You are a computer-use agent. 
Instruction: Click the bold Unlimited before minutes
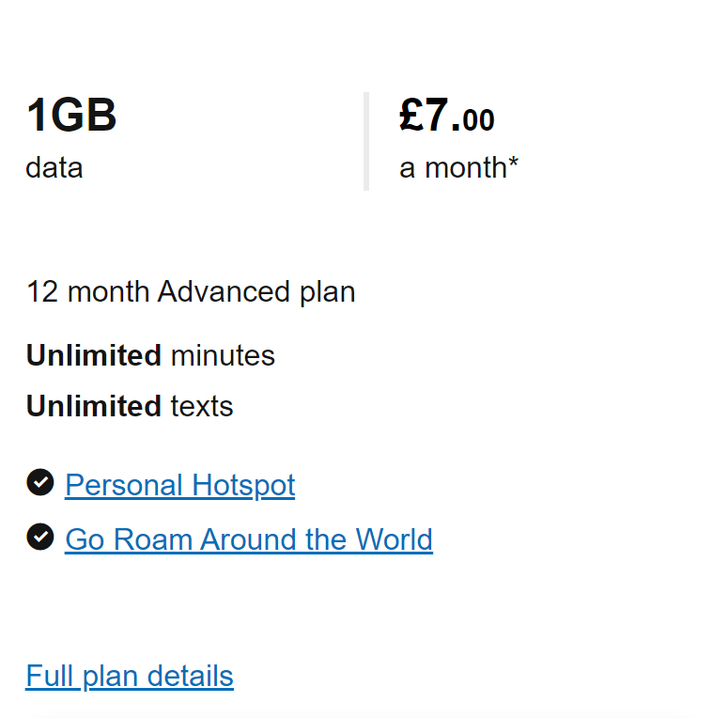coord(94,356)
